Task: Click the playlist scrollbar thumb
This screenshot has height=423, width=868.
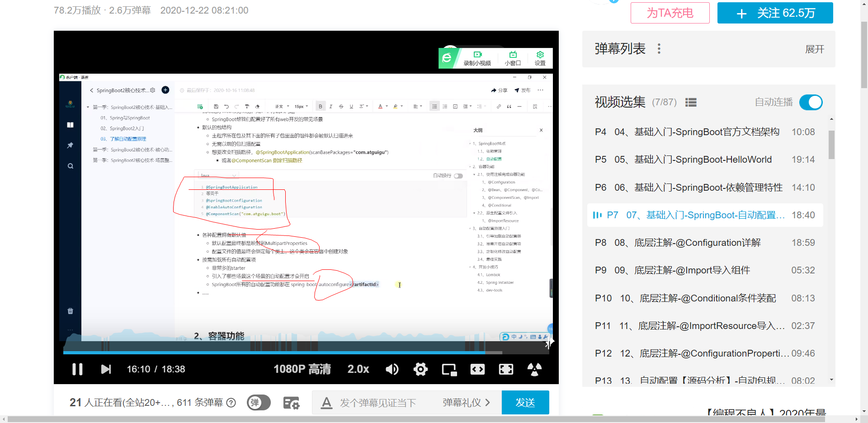Action: click(831, 145)
